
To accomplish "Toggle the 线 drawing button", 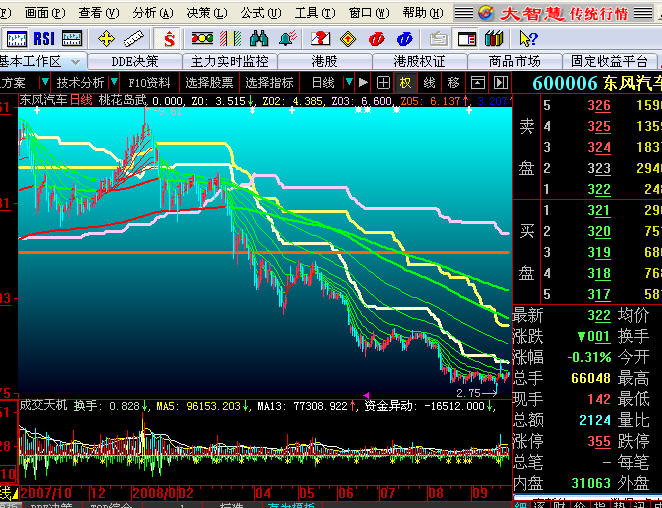I will 429,82.
